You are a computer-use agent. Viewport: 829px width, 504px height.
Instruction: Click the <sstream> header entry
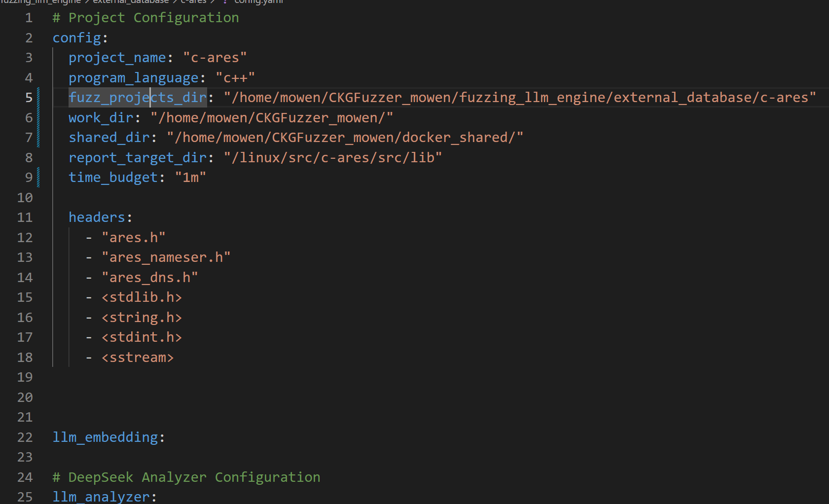pos(138,358)
